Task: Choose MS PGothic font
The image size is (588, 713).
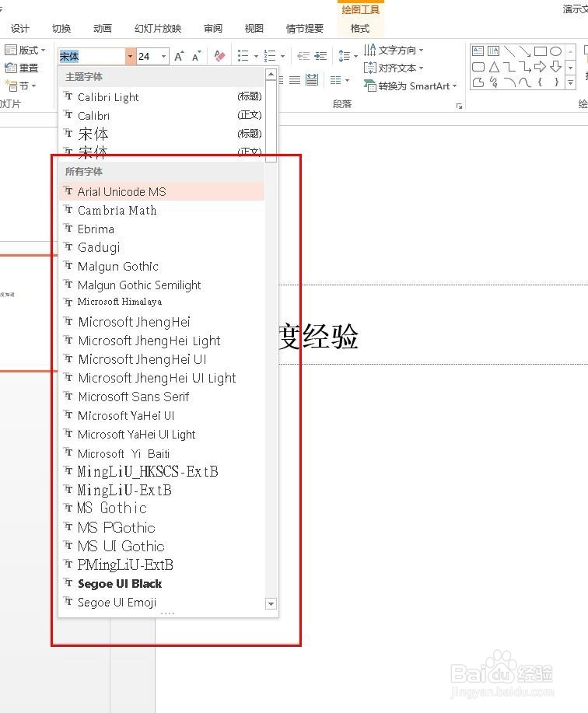Action: 162,527
